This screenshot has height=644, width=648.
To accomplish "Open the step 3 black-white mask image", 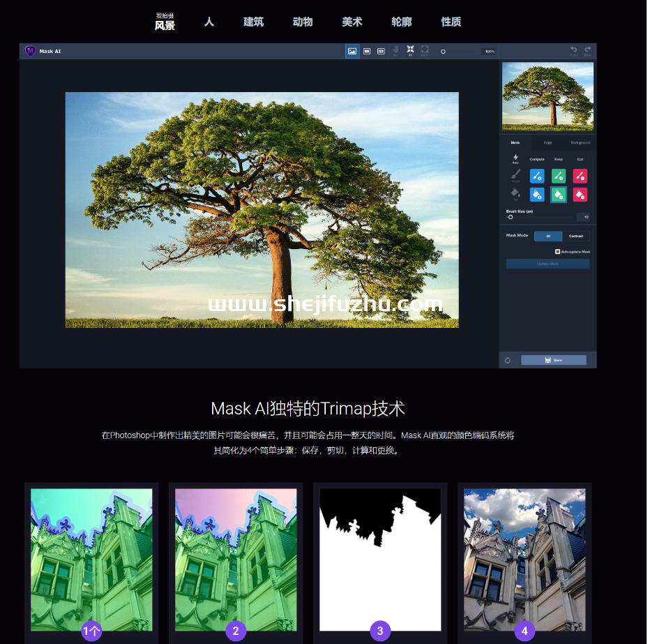I will [x=380, y=560].
